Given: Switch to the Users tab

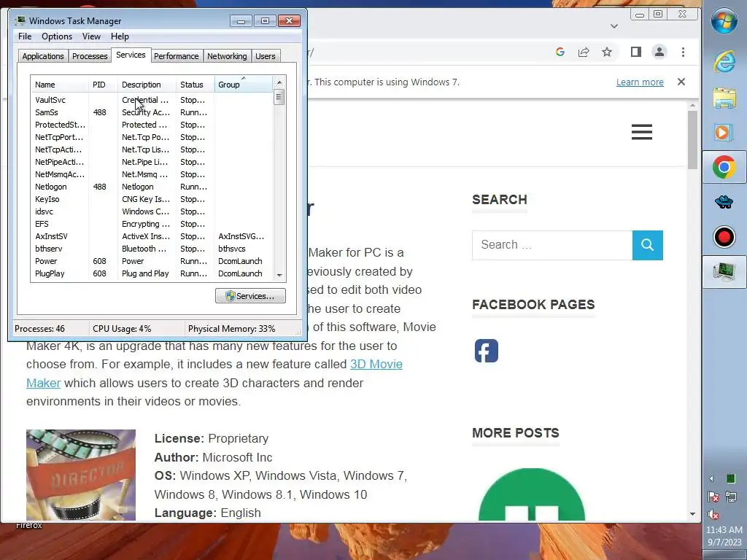Looking at the screenshot, I should [266, 56].
